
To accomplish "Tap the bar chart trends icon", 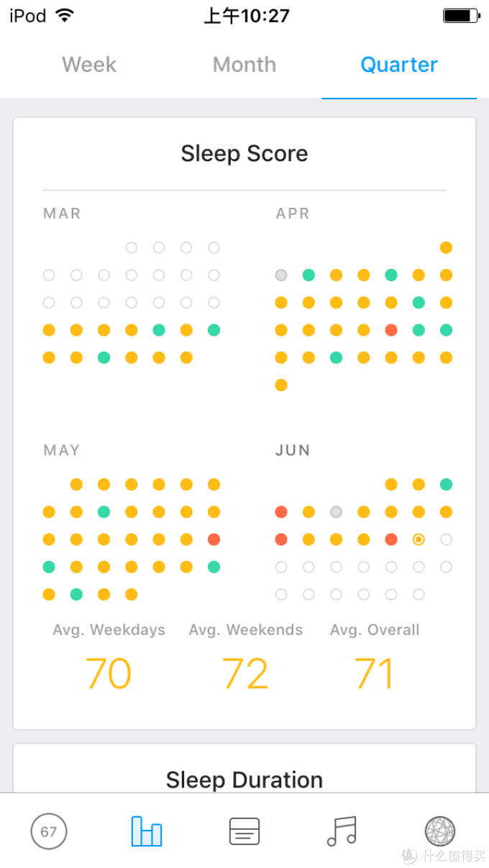I will (x=147, y=831).
